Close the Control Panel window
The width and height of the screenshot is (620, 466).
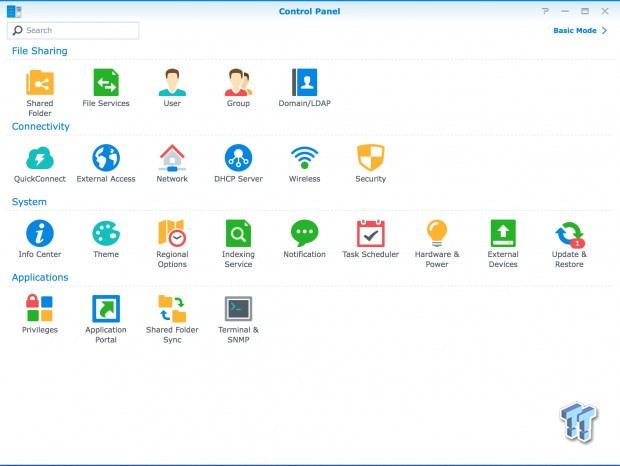[x=605, y=11]
